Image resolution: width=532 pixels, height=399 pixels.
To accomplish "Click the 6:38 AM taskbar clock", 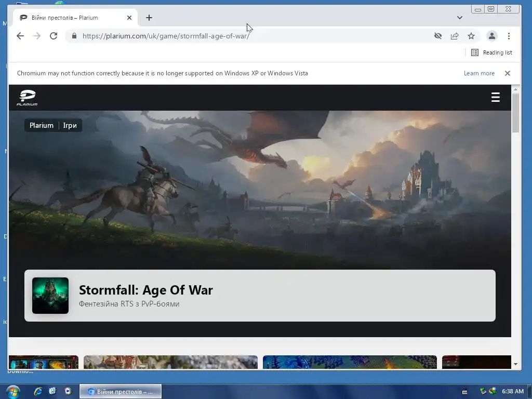I will (x=513, y=391).
